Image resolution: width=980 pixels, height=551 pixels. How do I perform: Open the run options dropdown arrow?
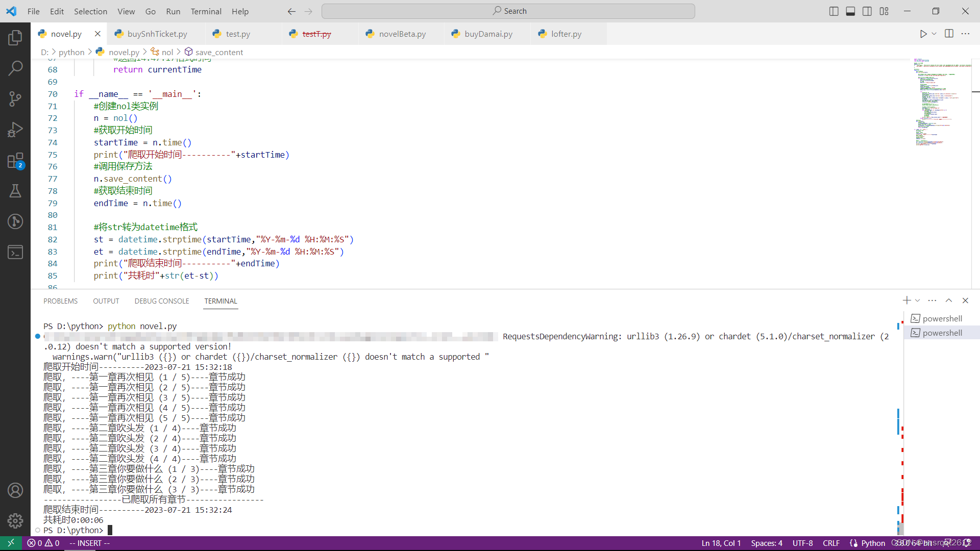[934, 34]
